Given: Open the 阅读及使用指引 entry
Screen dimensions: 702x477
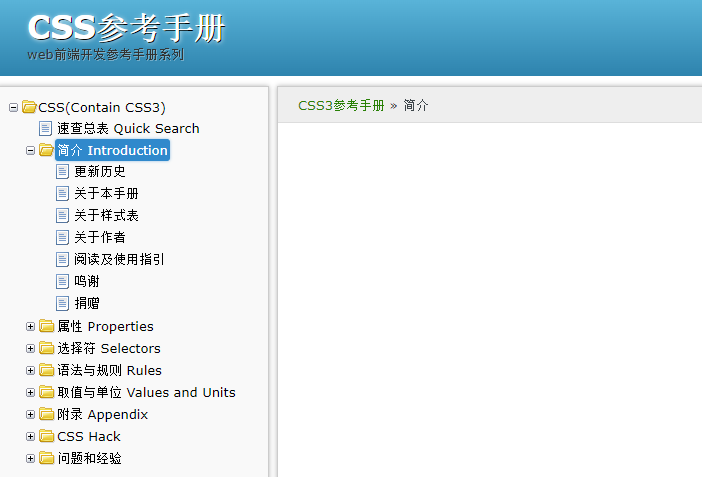Looking at the screenshot, I should point(119,259).
